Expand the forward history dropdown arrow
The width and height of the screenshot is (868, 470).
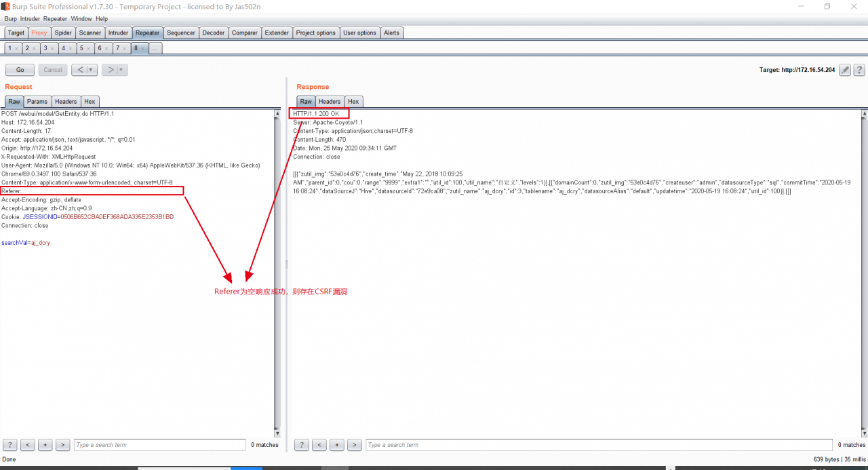122,70
